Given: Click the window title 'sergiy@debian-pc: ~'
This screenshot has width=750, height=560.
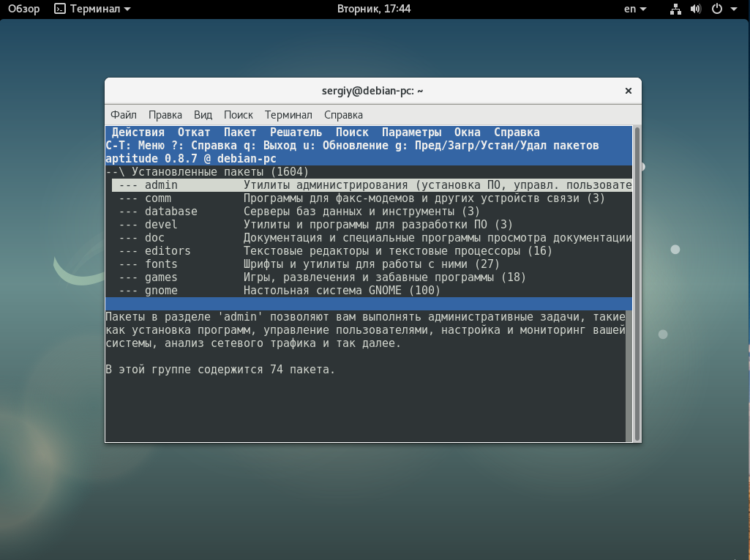Looking at the screenshot, I should point(372,91).
